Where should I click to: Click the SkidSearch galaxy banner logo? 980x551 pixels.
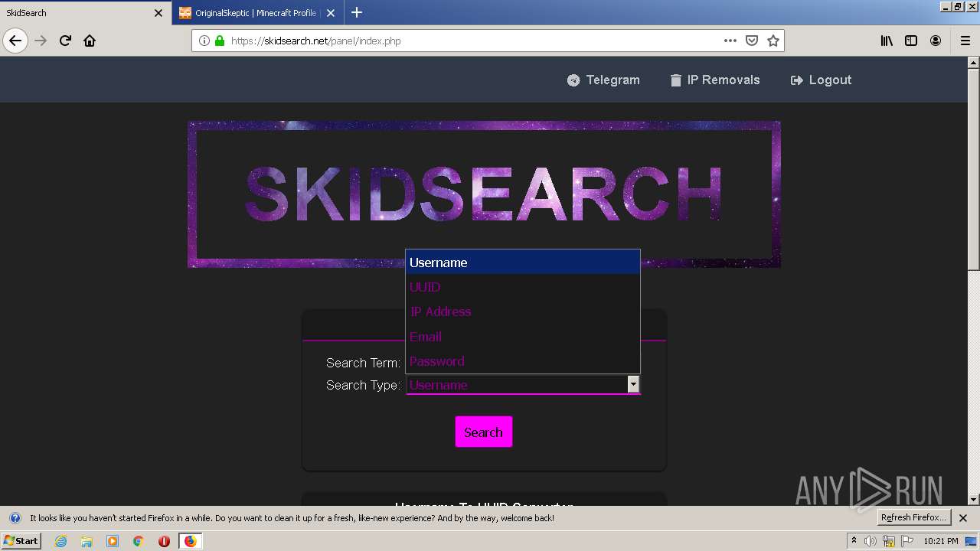coord(484,194)
